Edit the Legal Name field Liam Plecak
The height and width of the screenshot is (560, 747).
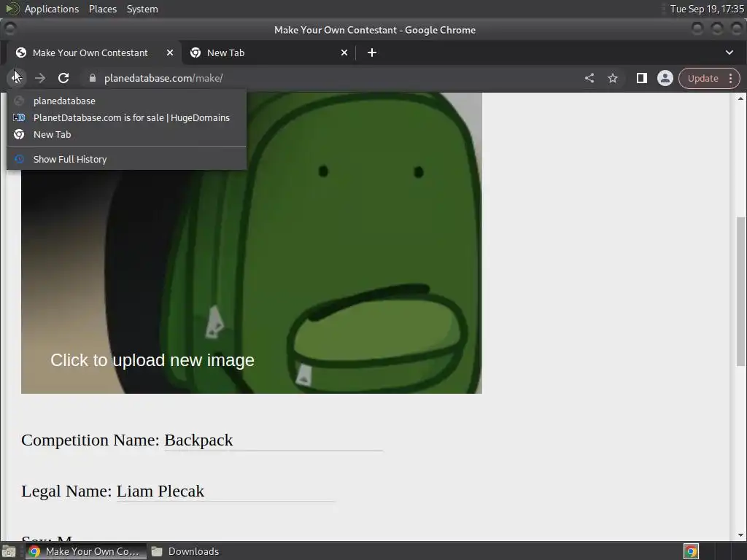[x=226, y=491]
